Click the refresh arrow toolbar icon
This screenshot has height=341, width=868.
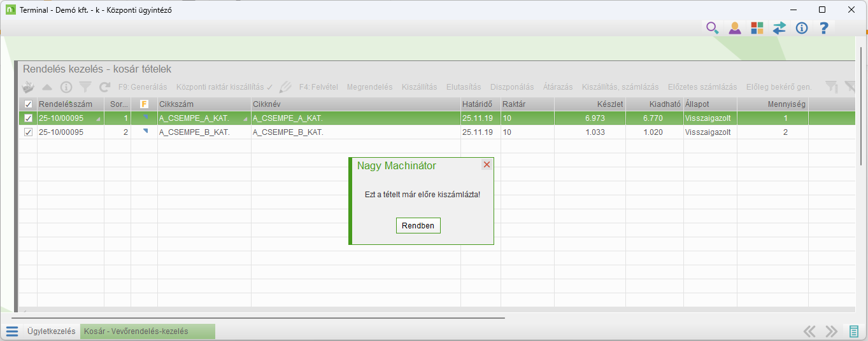(104, 87)
